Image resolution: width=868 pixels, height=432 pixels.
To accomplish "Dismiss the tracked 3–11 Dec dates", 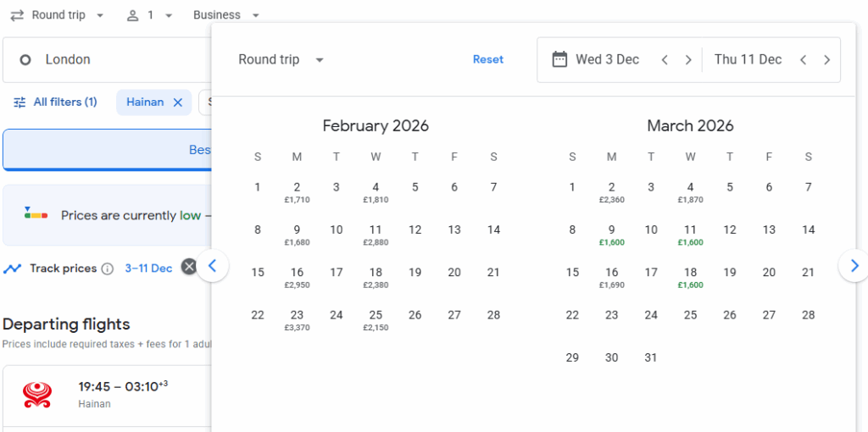I will pos(189,268).
